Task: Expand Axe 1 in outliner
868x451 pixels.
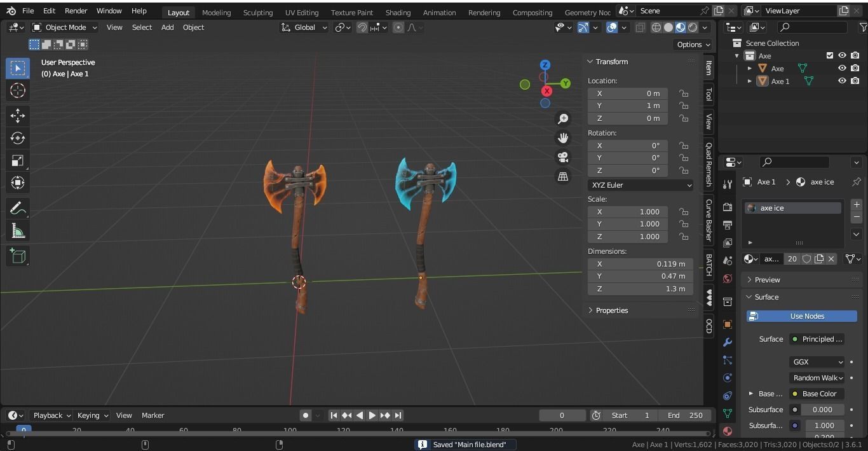Action: click(750, 81)
